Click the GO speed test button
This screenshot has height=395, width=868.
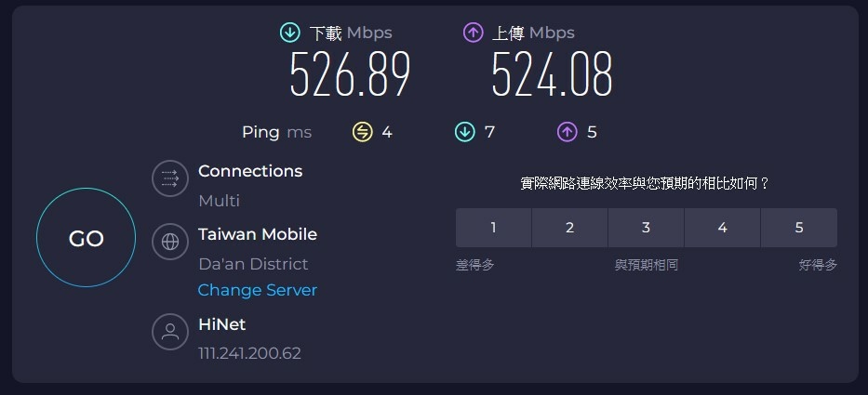tap(86, 239)
